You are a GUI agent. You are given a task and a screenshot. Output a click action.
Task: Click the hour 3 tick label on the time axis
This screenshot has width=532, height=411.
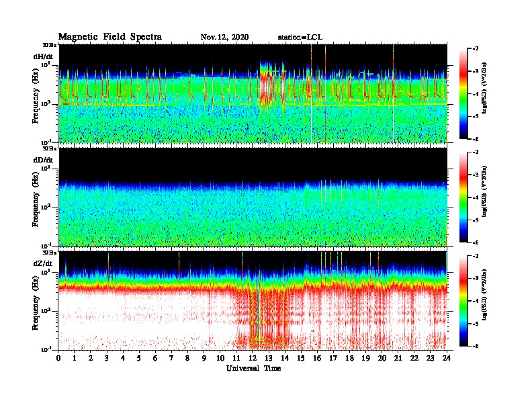tap(107, 359)
